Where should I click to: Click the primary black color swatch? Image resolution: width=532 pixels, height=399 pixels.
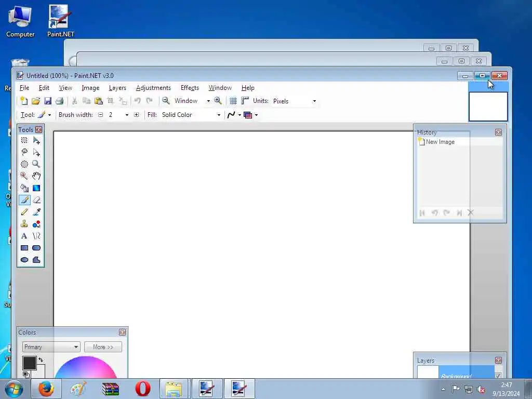click(x=30, y=363)
